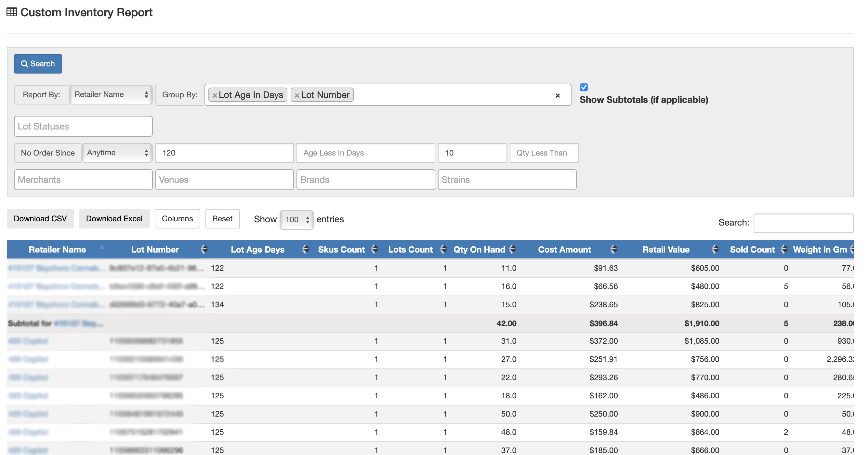This screenshot has height=455, width=868.
Task: Sort by Lot Age Days column
Action: click(305, 249)
